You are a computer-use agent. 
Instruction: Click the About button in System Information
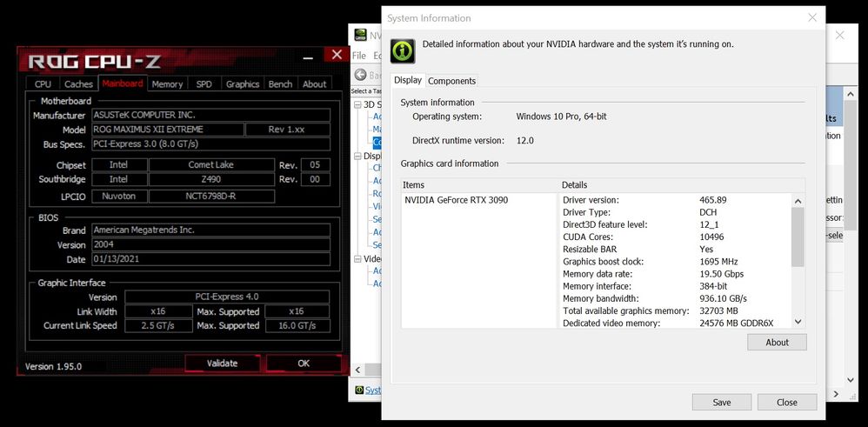777,343
